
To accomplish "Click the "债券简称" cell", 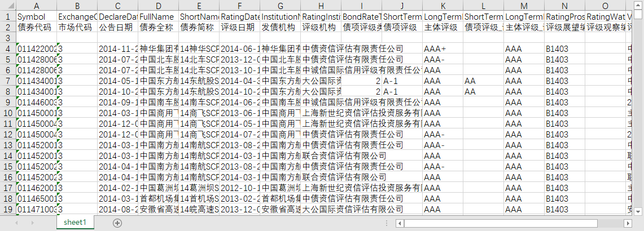I will click(199, 28).
